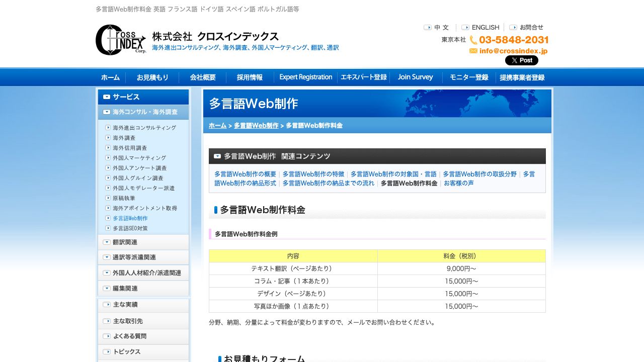Open 多言語Web制作の納品までの流れ related link
This screenshot has height=362, width=644.
coord(329,183)
